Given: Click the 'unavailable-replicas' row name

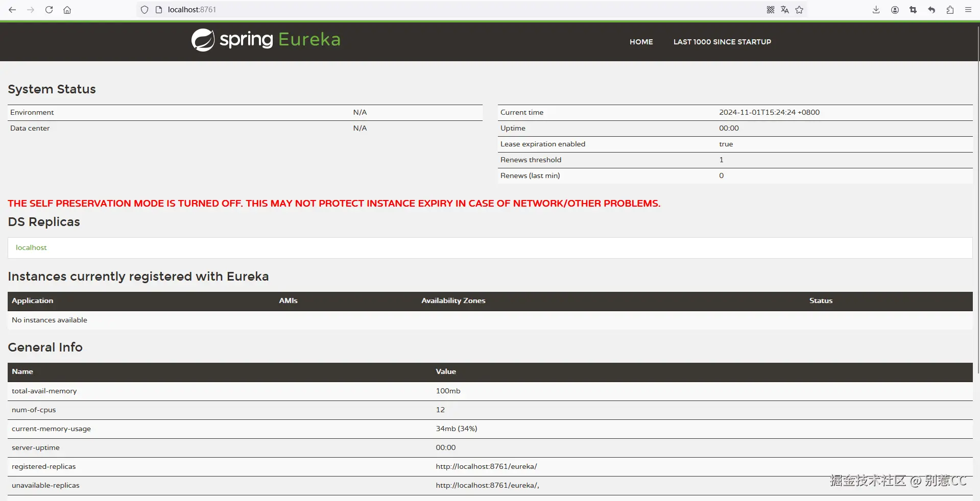Looking at the screenshot, I should pyautogui.click(x=45, y=485).
